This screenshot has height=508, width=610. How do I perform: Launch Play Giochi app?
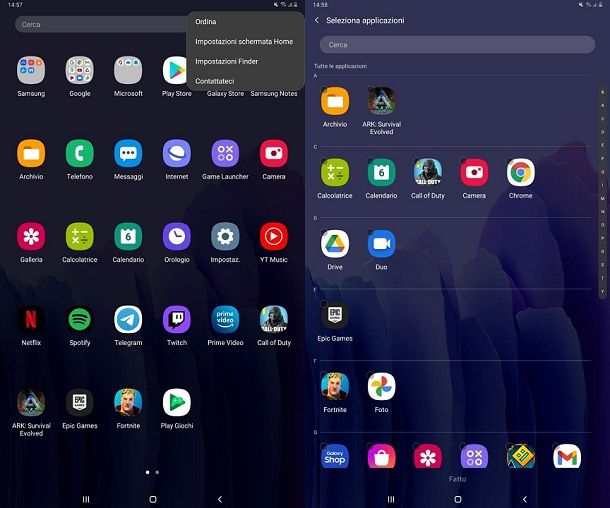[177, 403]
